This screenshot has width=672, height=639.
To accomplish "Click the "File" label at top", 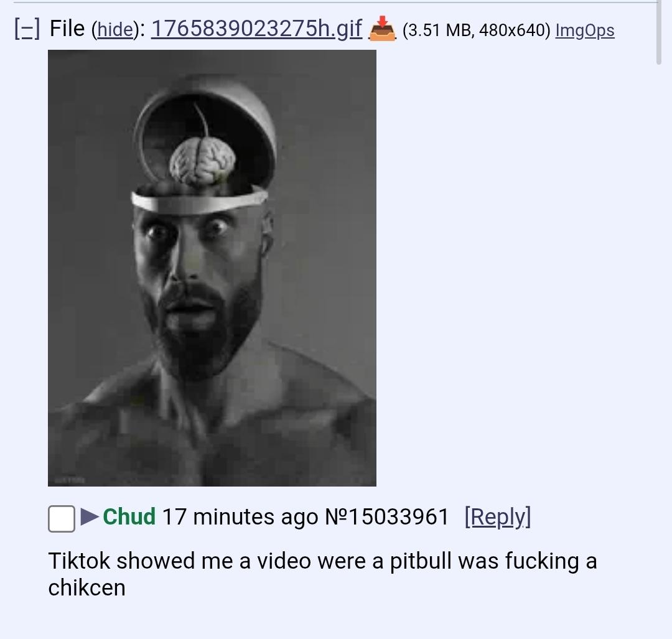I will click(67, 29).
